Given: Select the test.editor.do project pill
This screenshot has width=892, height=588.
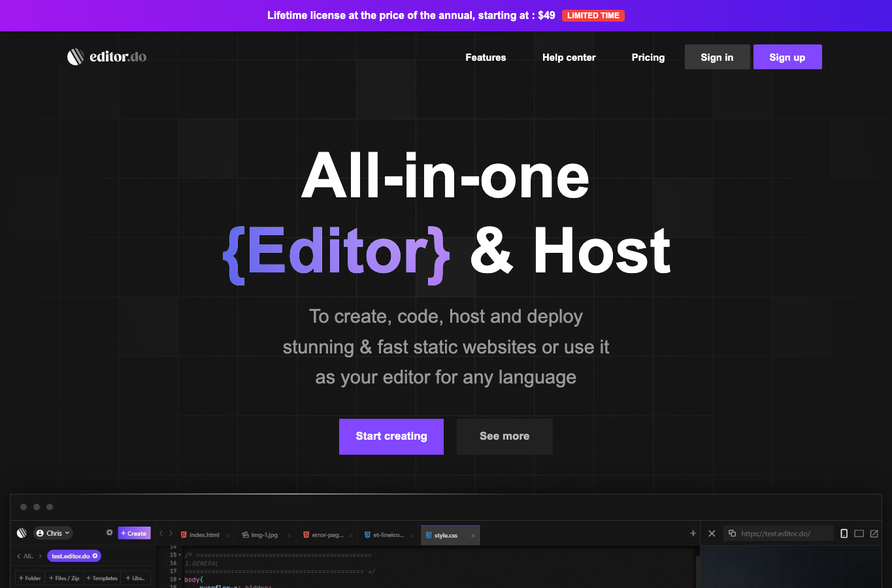Looking at the screenshot, I should 74,556.
